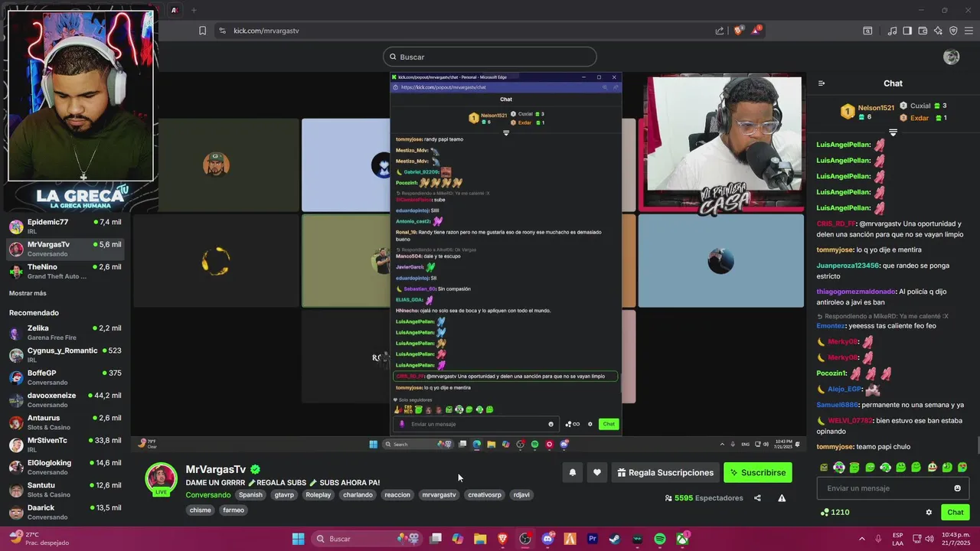Screen dimensions: 980x551
Task: Select the 'Roleplay' tag
Action: click(x=318, y=495)
